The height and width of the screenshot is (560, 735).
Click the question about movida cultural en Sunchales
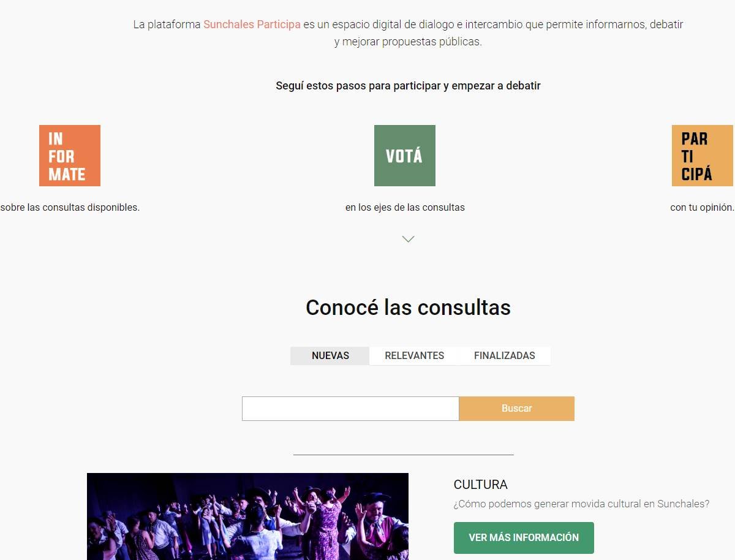581,504
